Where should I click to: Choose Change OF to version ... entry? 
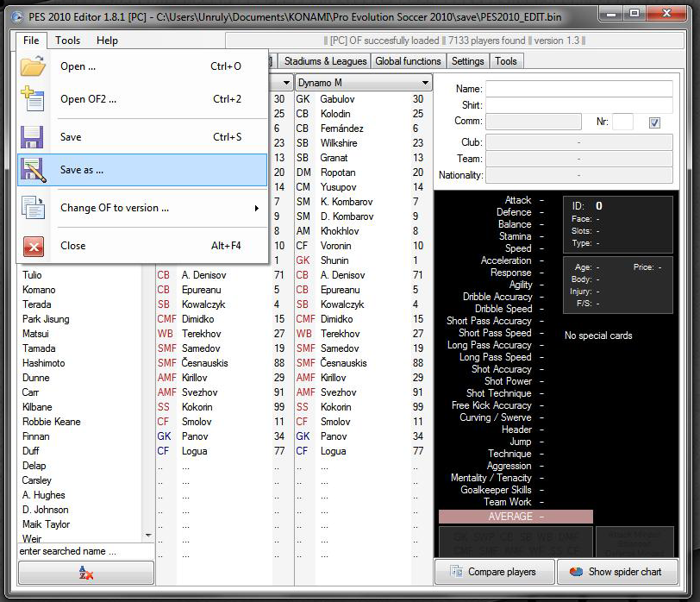(x=142, y=208)
